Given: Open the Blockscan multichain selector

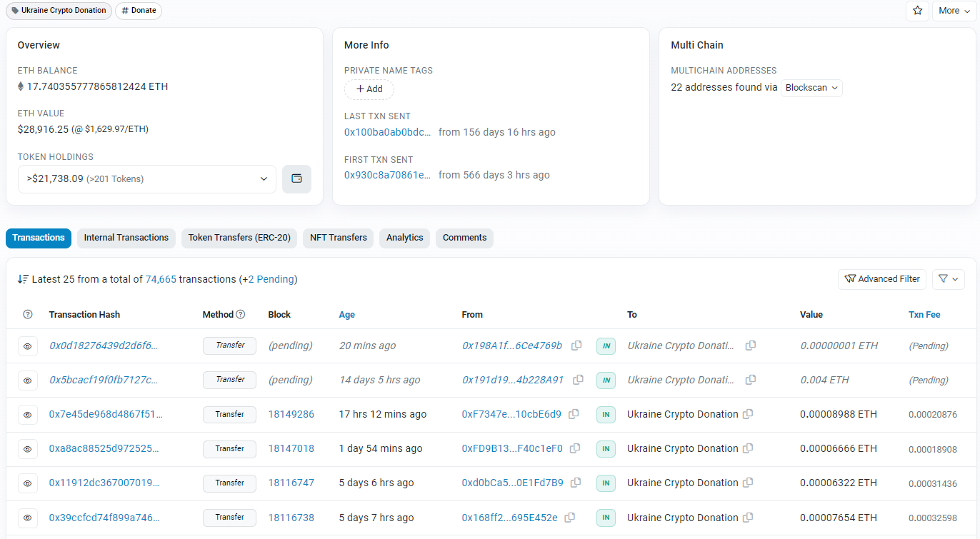Looking at the screenshot, I should [811, 87].
